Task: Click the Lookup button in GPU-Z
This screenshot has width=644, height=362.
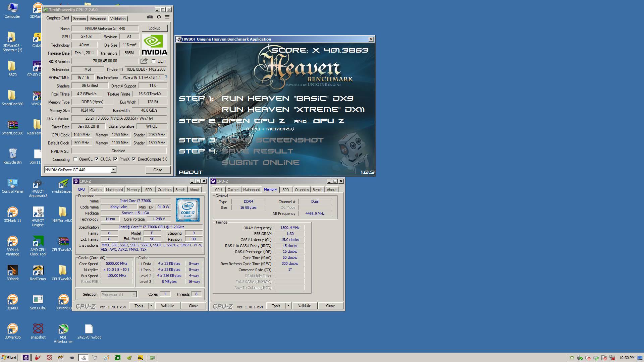Action: tap(154, 28)
